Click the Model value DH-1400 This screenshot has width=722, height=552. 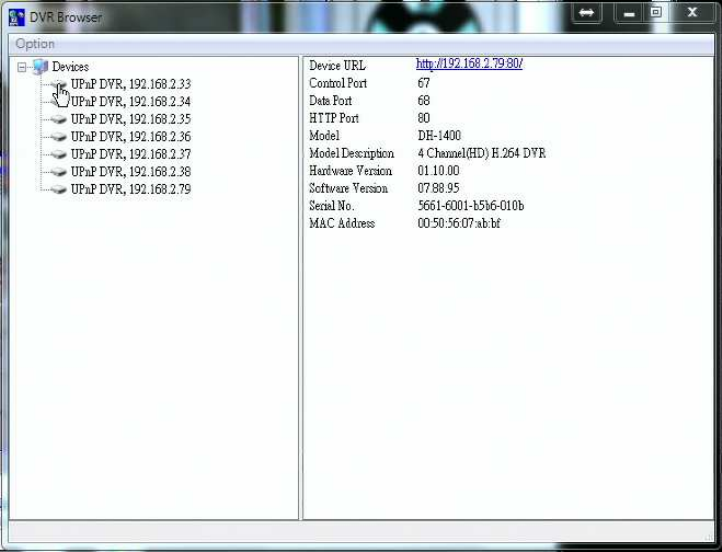[x=439, y=136]
